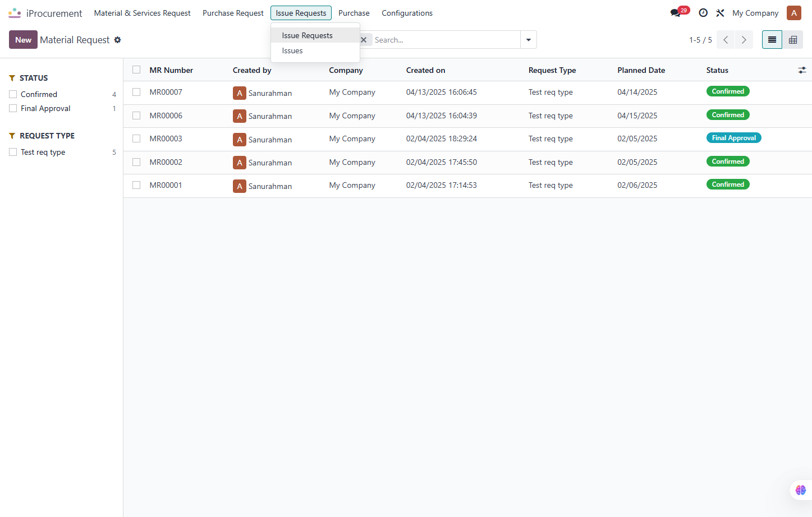
Task: Go to the previous page of records
Action: pyautogui.click(x=726, y=40)
